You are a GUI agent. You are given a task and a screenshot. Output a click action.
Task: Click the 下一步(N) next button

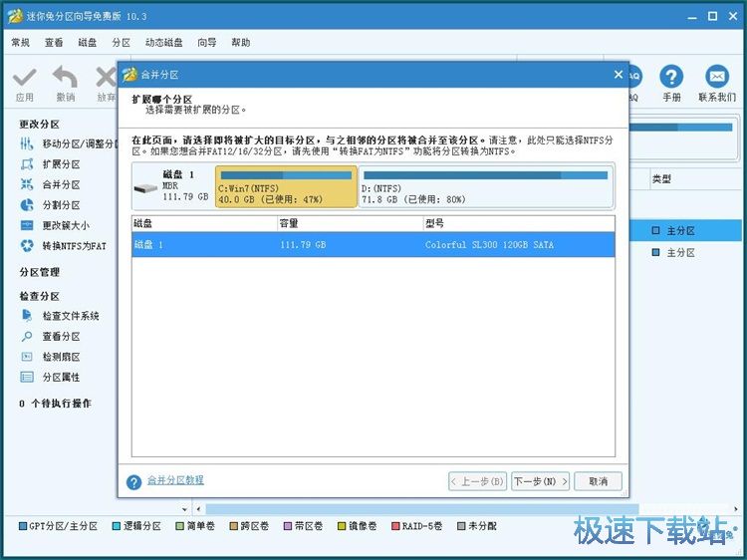coord(540,481)
